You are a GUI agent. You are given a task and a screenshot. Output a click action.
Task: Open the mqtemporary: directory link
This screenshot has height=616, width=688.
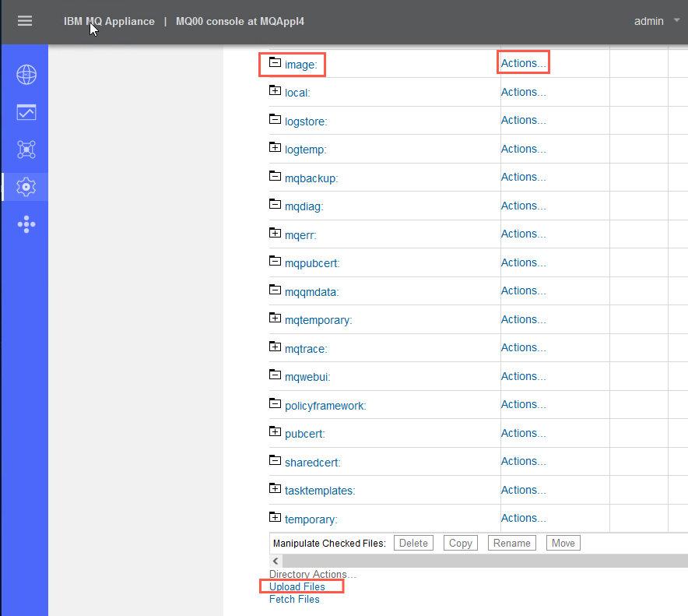[x=318, y=320]
